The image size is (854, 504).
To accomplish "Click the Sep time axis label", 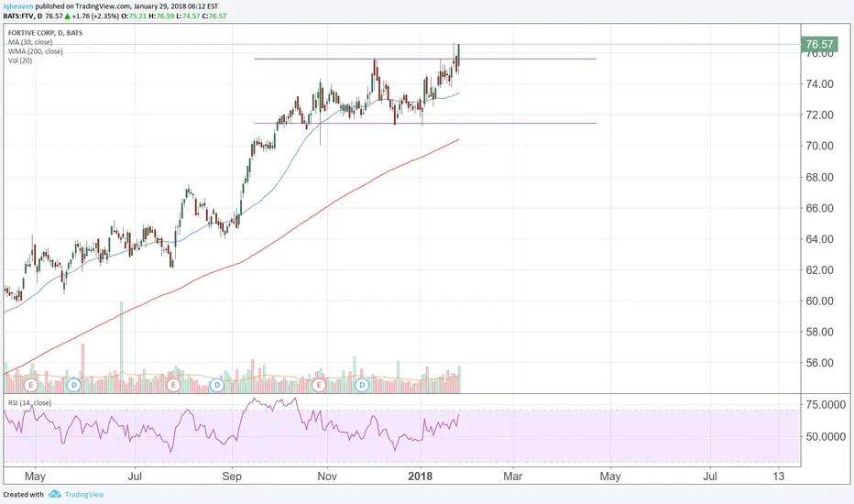I will coord(232,477).
